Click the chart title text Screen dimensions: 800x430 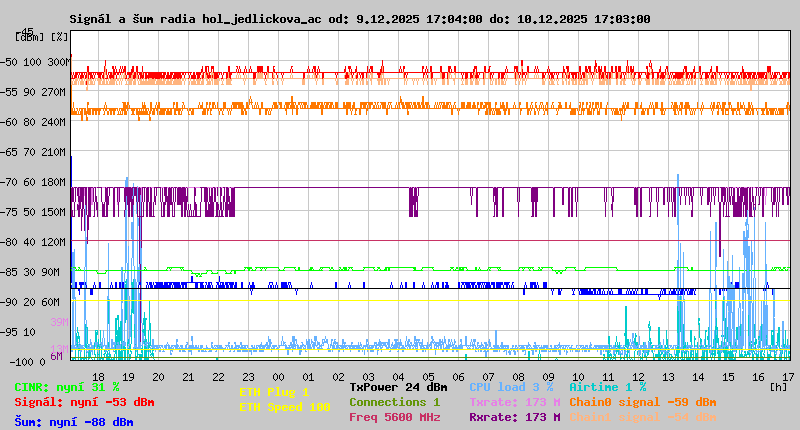coord(360,19)
